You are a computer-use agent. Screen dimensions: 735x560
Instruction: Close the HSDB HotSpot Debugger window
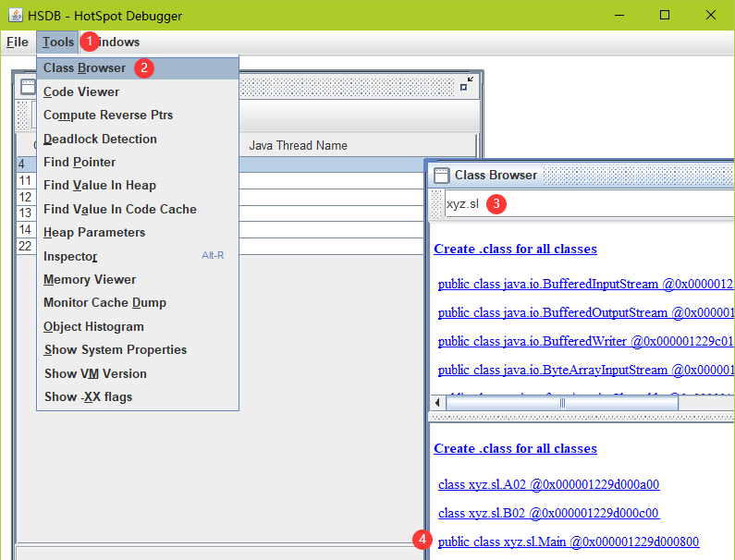(x=711, y=15)
